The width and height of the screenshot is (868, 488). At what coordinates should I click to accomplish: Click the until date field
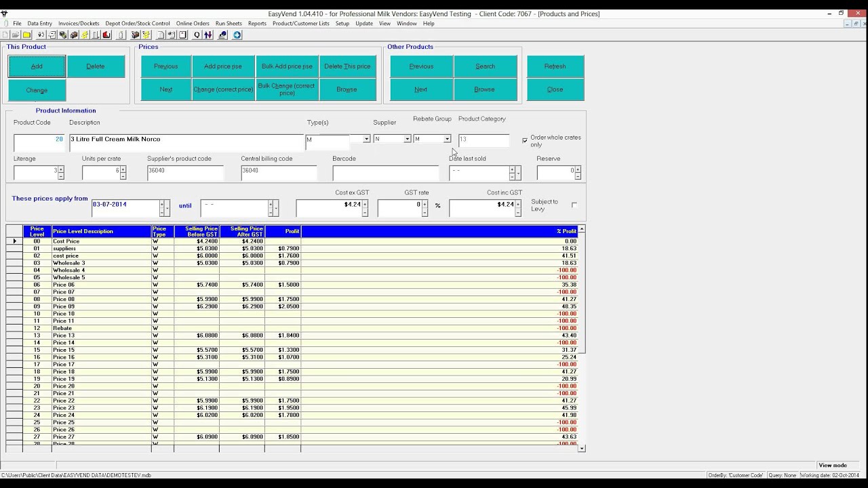tap(234, 208)
